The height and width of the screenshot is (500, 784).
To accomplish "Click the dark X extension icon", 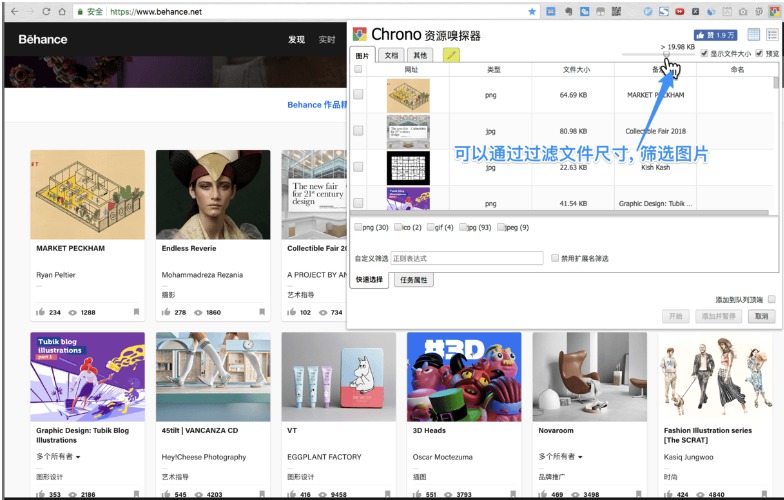I will click(696, 12).
